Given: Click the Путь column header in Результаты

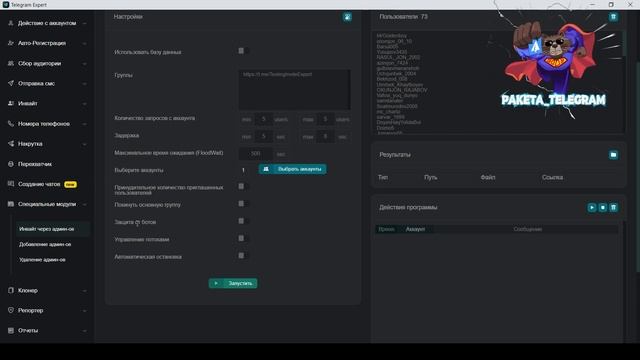Looking at the screenshot, I should pos(430,178).
